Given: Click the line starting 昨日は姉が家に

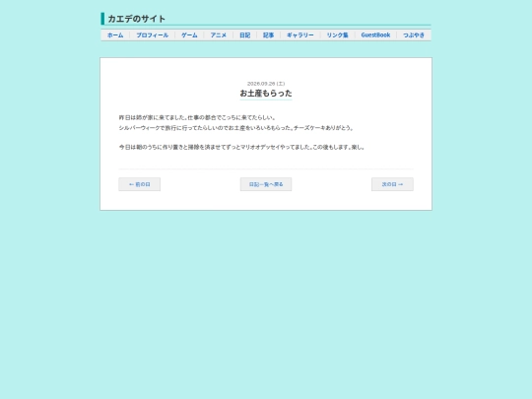Looking at the screenshot, I should (197, 118).
